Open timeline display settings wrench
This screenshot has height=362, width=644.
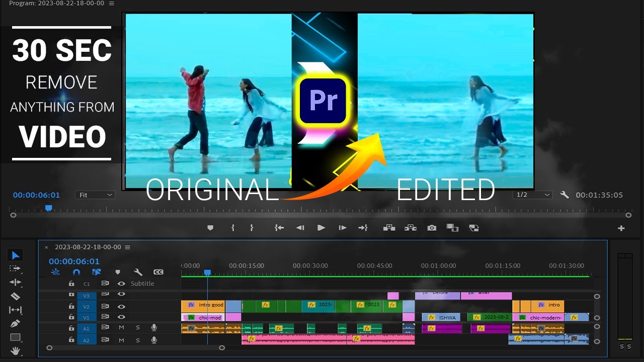click(138, 272)
